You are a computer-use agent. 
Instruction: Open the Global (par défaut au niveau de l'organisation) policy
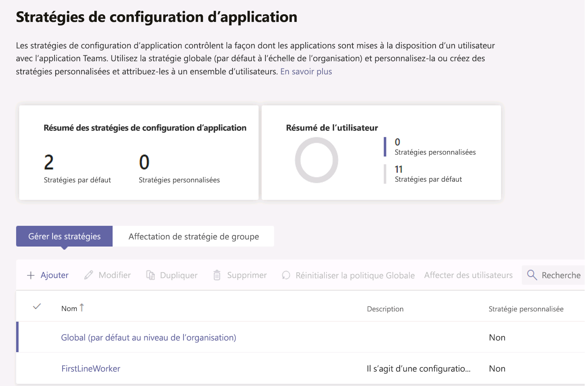coord(148,338)
